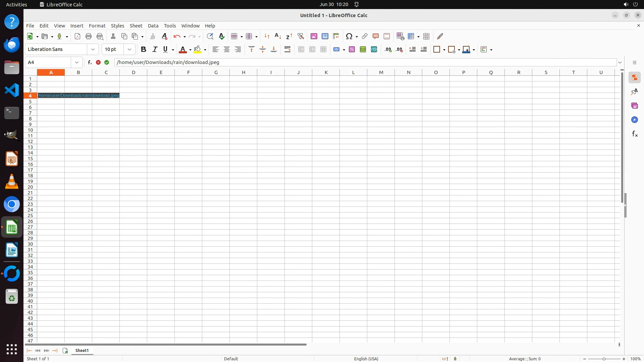Open the Format menu
644x362 pixels.
coord(97,26)
